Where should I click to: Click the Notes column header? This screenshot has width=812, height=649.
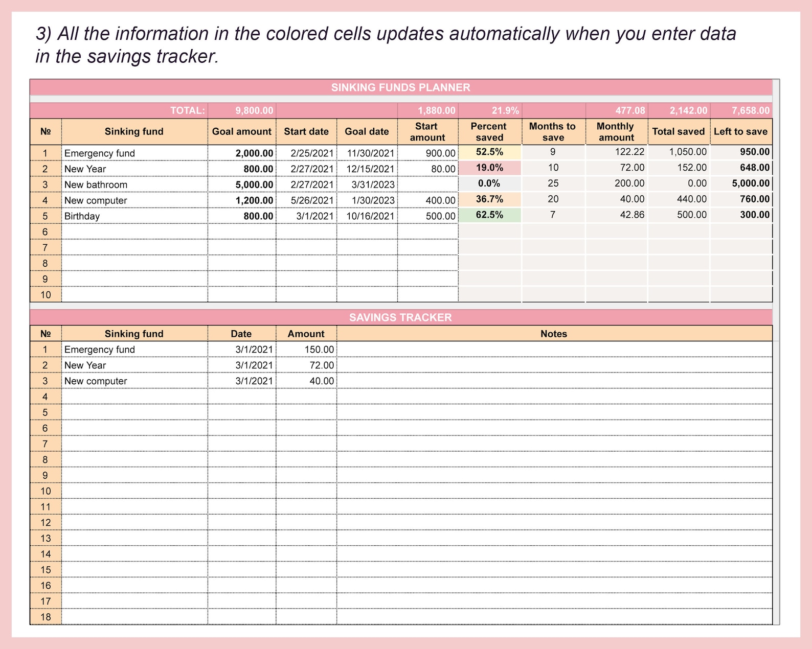pyautogui.click(x=554, y=334)
